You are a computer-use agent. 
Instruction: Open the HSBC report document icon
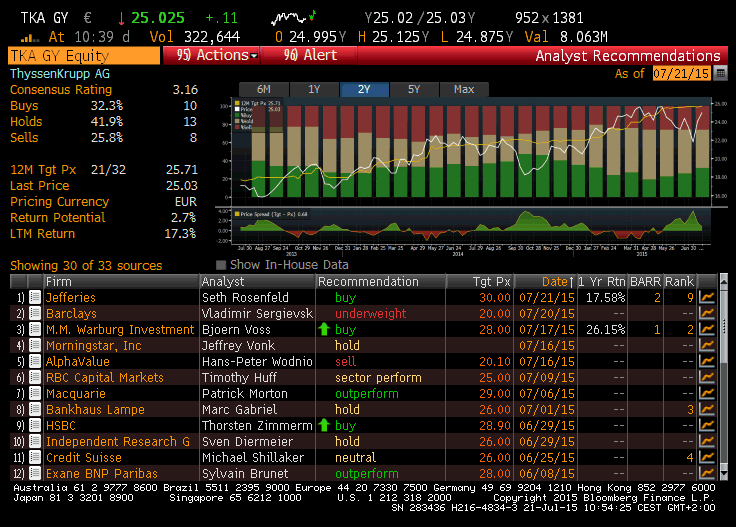pos(35,425)
